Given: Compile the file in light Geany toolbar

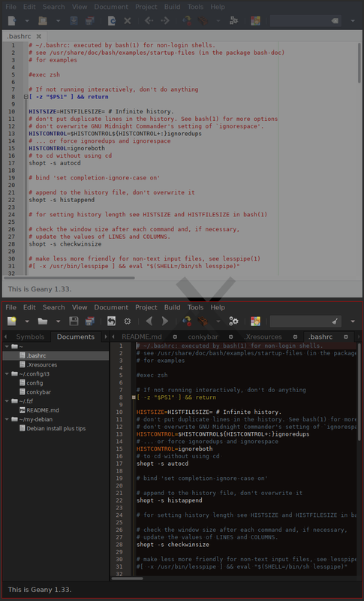Looking at the screenshot, I should pyautogui.click(x=187, y=21).
